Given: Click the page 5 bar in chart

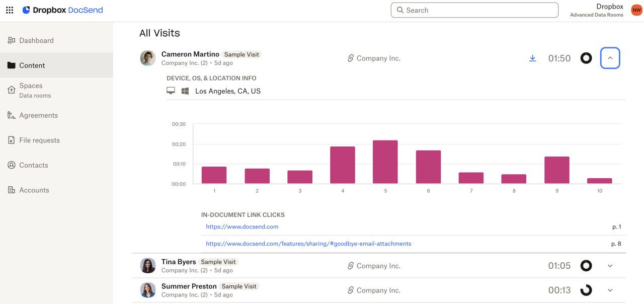Looking at the screenshot, I should click(x=385, y=162).
